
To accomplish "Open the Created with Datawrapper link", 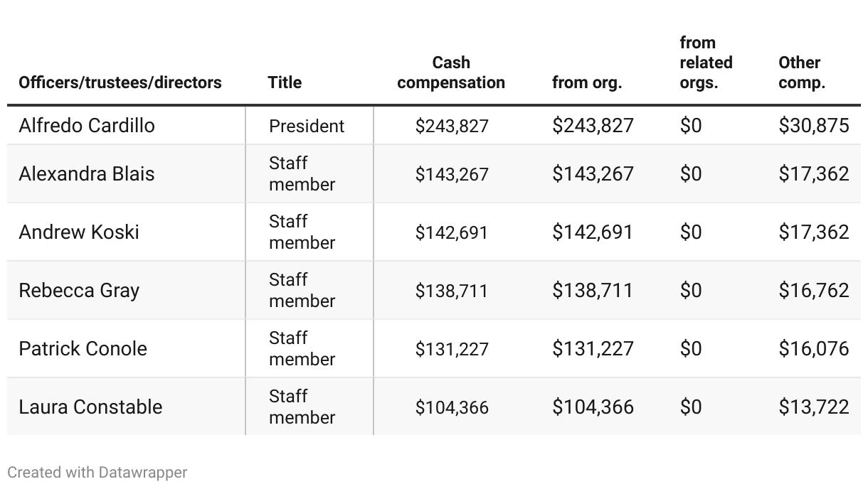I will [97, 472].
